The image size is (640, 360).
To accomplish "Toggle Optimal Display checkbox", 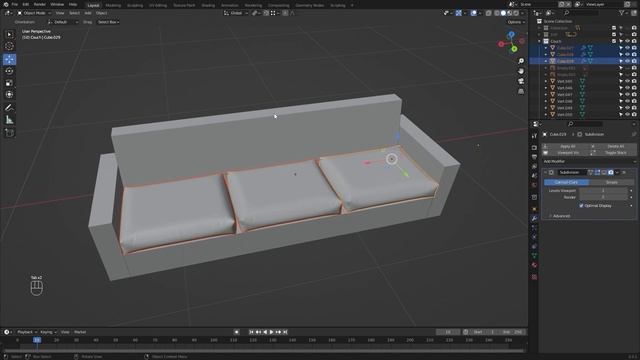I will (581, 206).
